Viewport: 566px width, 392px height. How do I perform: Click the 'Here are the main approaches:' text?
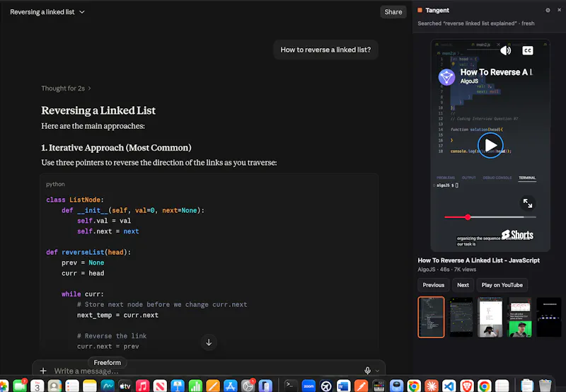point(93,126)
